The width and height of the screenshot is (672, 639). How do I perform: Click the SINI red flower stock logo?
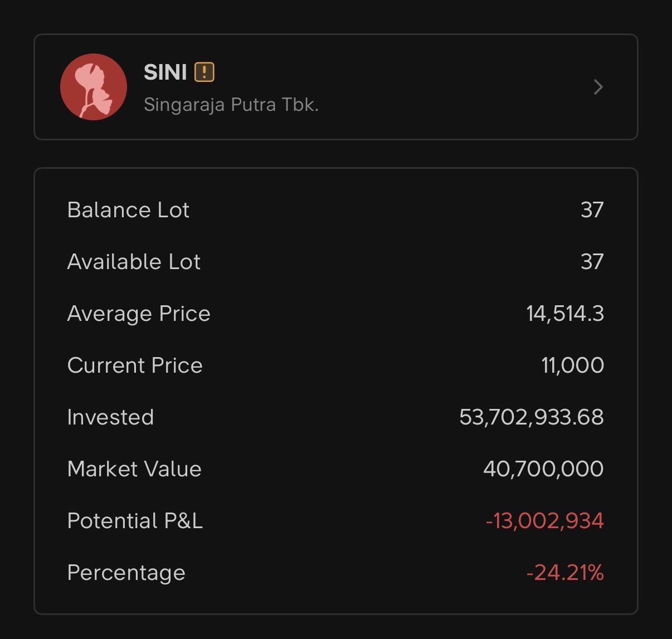94,87
